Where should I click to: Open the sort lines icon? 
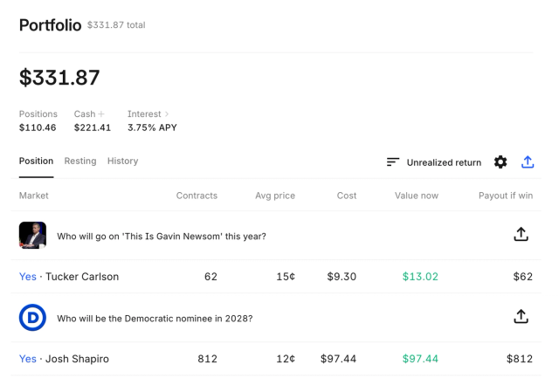tap(393, 162)
